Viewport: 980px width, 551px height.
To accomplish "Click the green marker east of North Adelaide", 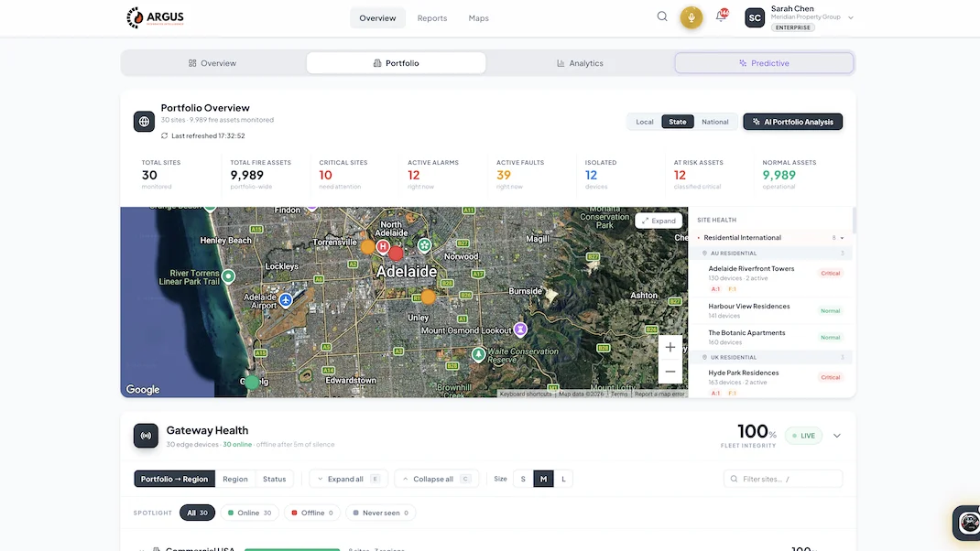I will [425, 245].
